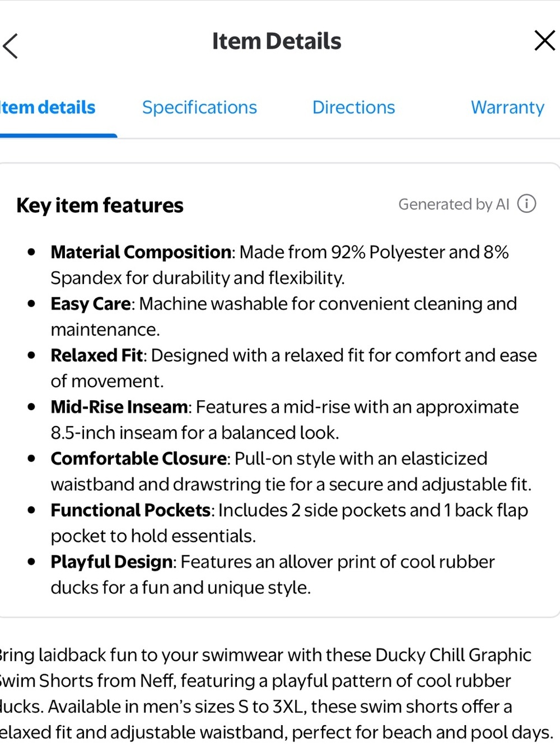This screenshot has height=747, width=560.
Task: Click the Relaxed Fit feature entry
Action: [x=293, y=368]
